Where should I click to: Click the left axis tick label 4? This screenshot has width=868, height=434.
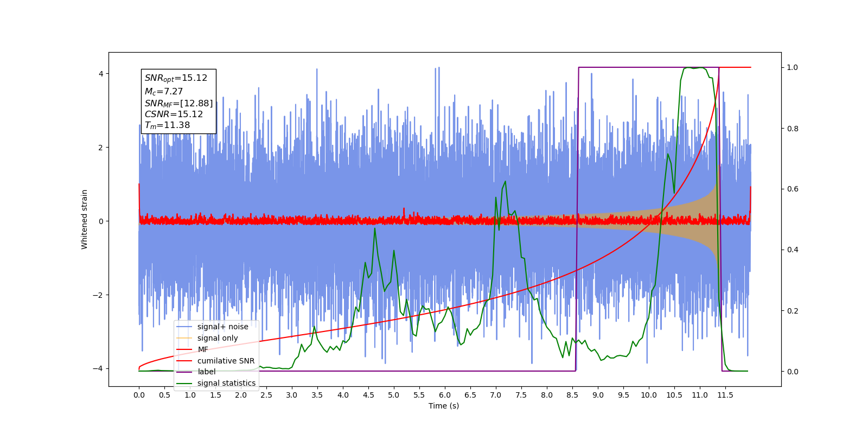coord(101,74)
